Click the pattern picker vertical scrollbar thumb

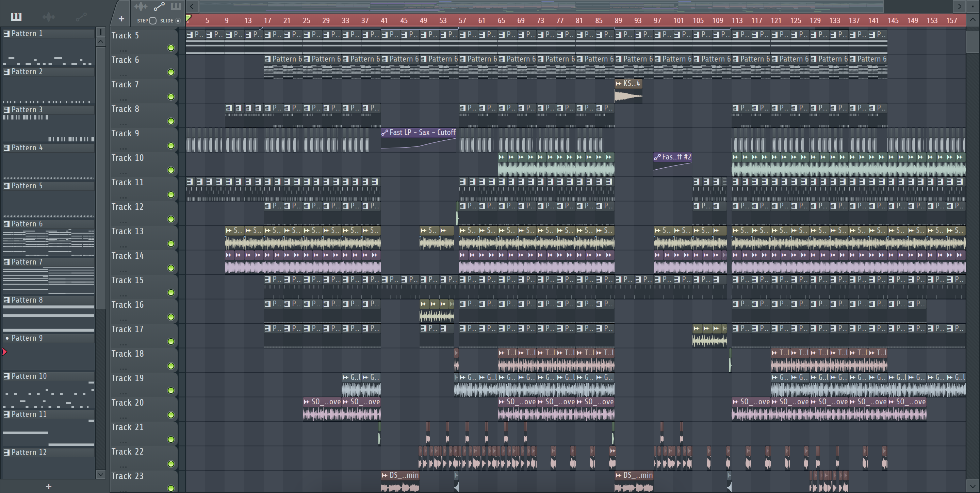[x=100, y=178]
